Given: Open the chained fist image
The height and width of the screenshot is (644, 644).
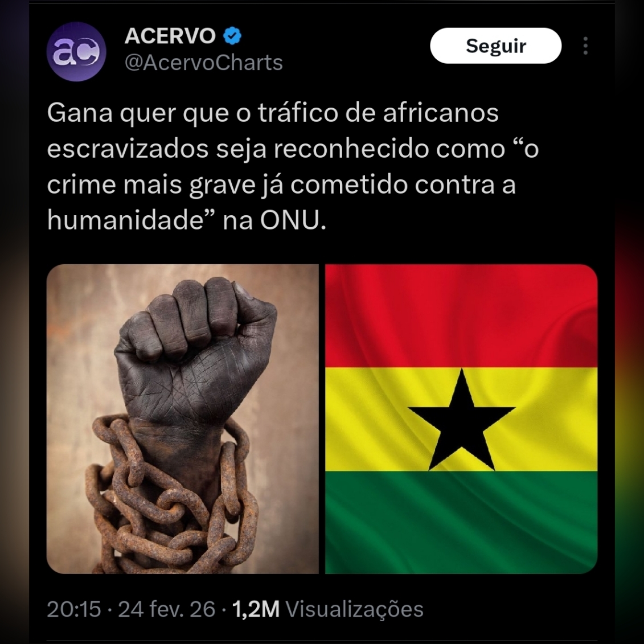Looking at the screenshot, I should [x=182, y=419].
